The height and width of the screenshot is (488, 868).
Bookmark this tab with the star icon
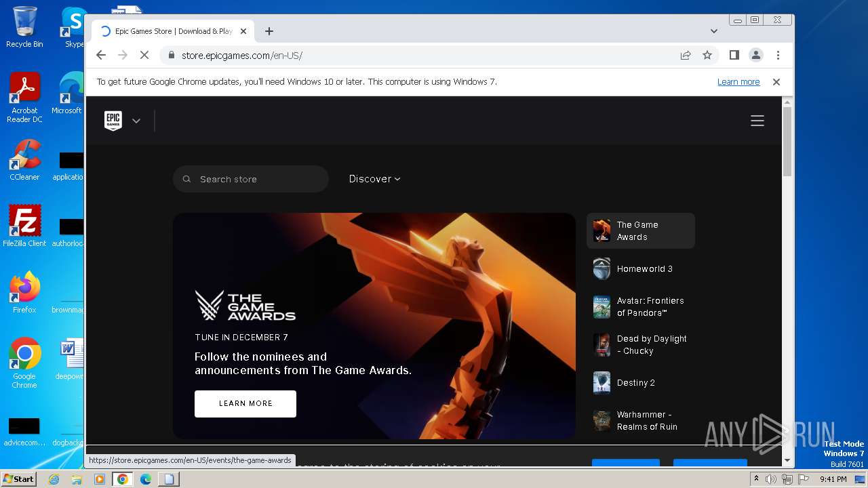(x=707, y=55)
